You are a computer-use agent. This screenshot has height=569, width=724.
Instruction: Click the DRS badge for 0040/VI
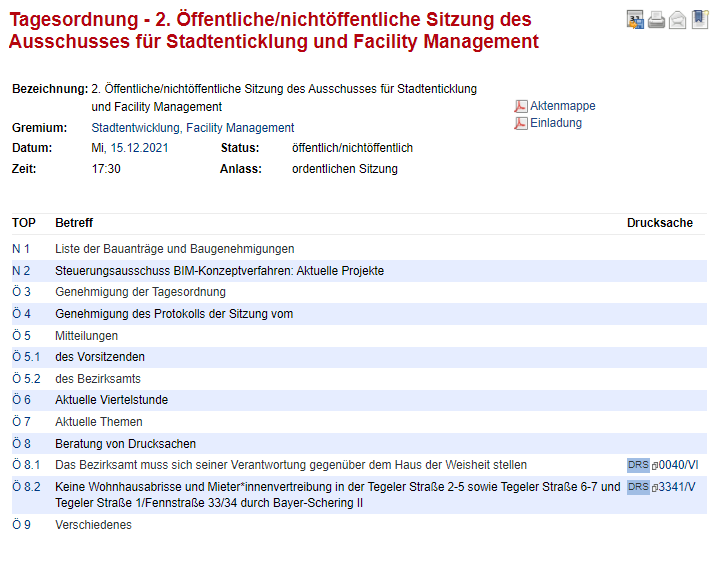click(638, 465)
